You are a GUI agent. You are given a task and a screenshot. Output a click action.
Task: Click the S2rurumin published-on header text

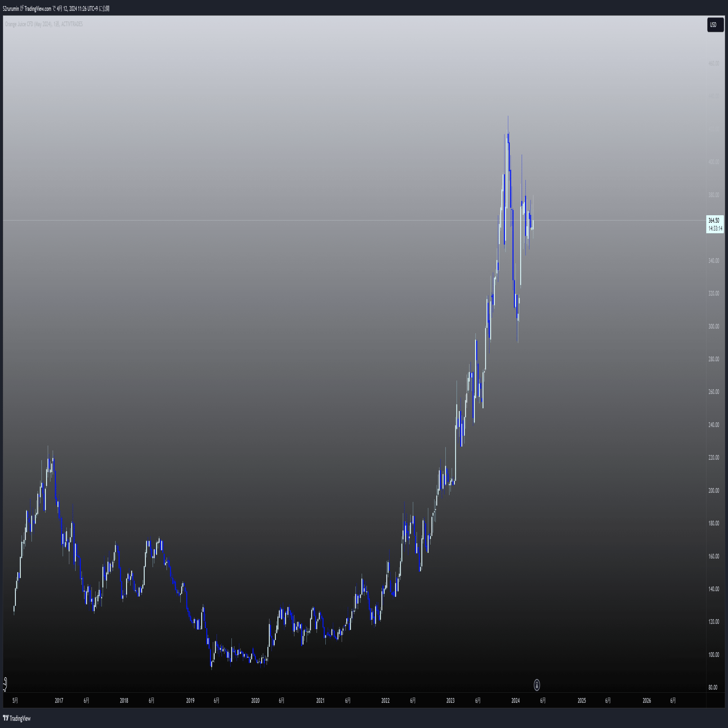[x=56, y=8]
